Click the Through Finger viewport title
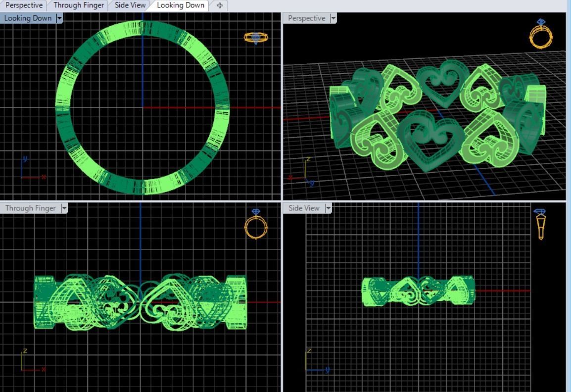This screenshot has height=392, width=571. click(x=31, y=208)
